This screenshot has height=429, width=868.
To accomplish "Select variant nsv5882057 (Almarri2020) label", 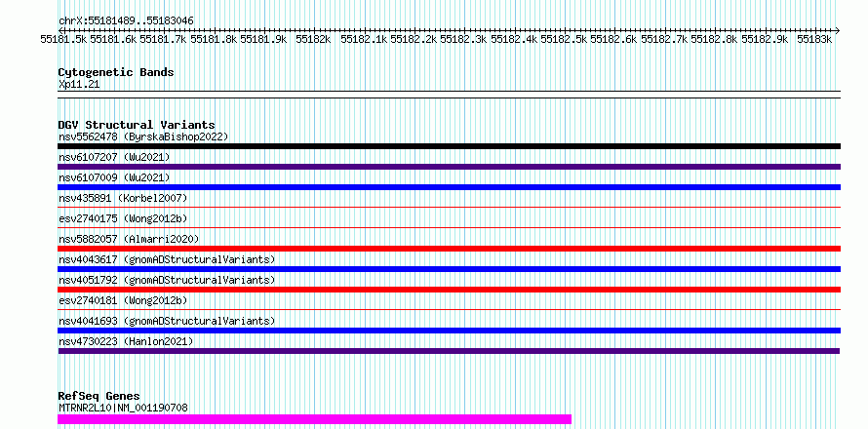I will tap(129, 239).
